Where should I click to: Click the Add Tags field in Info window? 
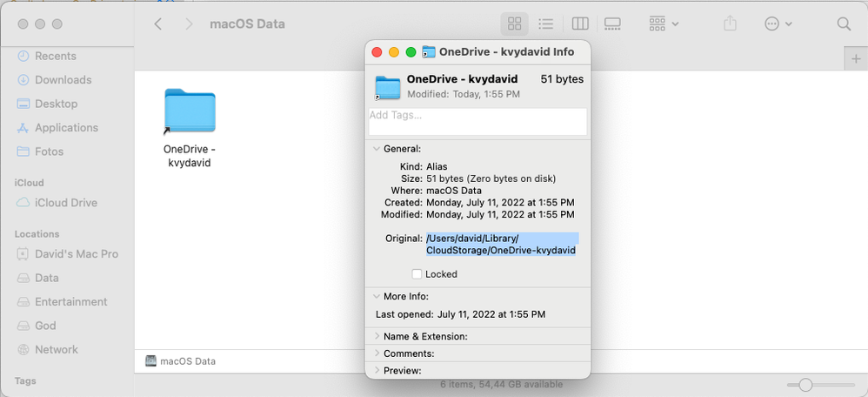(477, 121)
